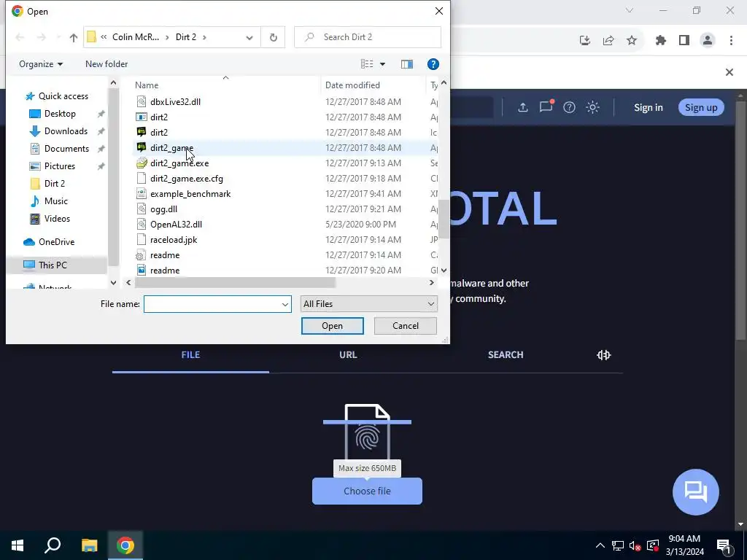This screenshot has width=747, height=560.
Task: Click the Open button
Action: 332,326
